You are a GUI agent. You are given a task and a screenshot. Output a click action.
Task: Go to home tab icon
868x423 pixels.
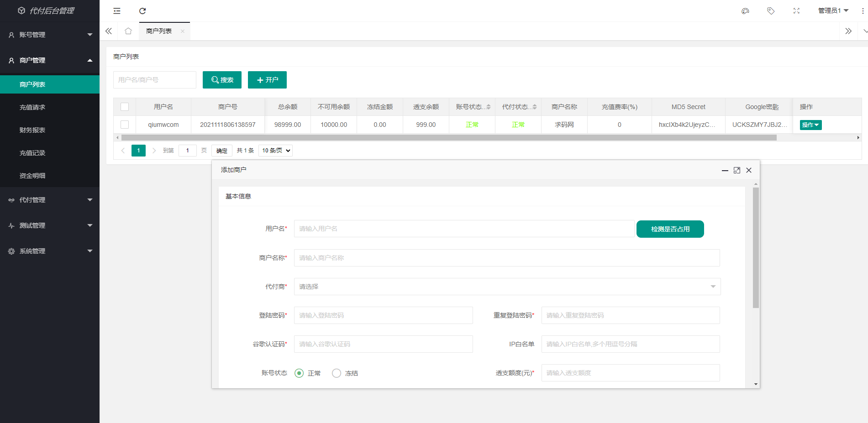128,31
